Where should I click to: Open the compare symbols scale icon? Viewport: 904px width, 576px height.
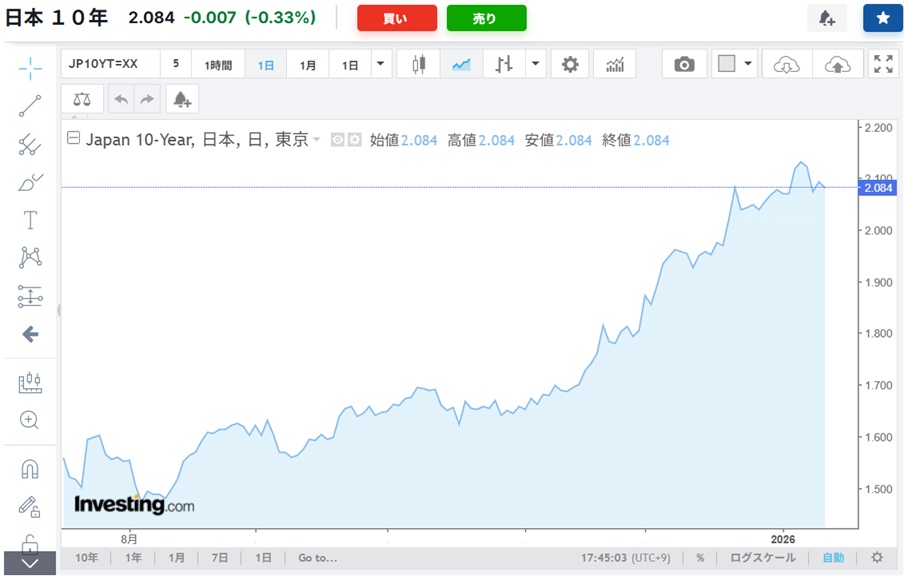click(x=82, y=99)
